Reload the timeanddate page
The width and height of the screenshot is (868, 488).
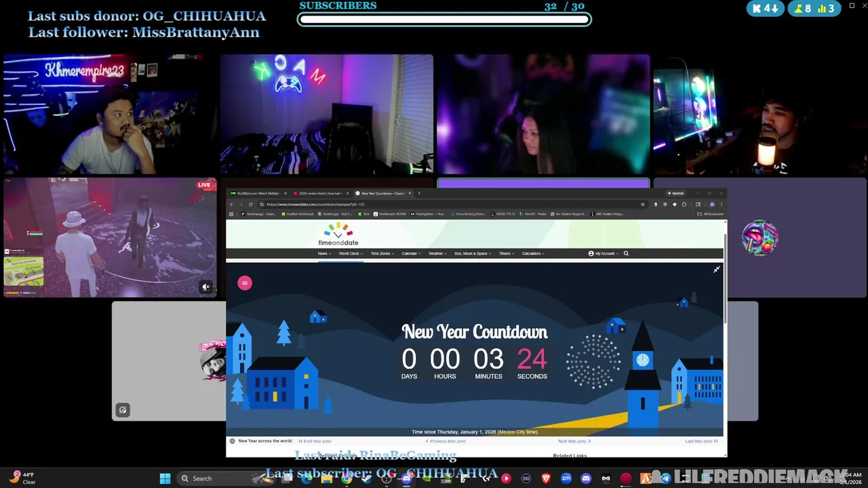coord(250,205)
